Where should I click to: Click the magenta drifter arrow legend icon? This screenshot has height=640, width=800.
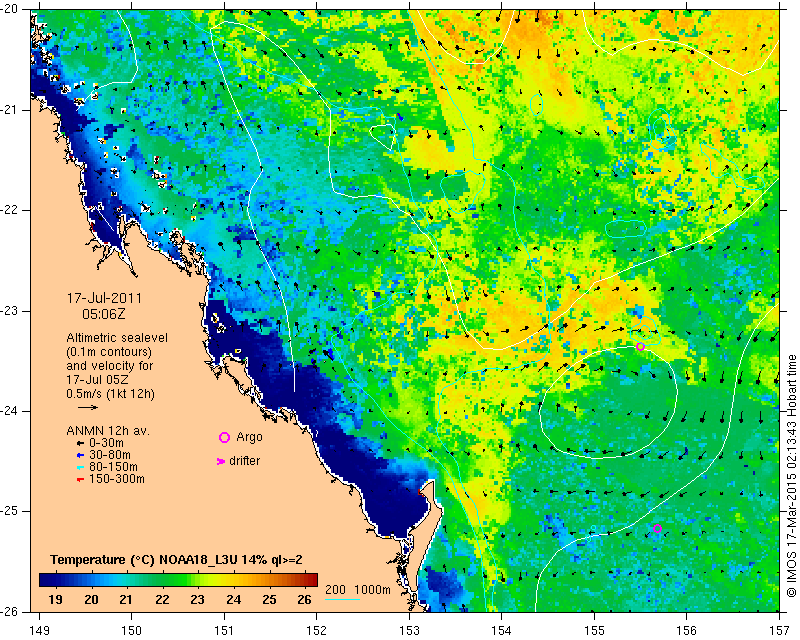[x=221, y=461]
